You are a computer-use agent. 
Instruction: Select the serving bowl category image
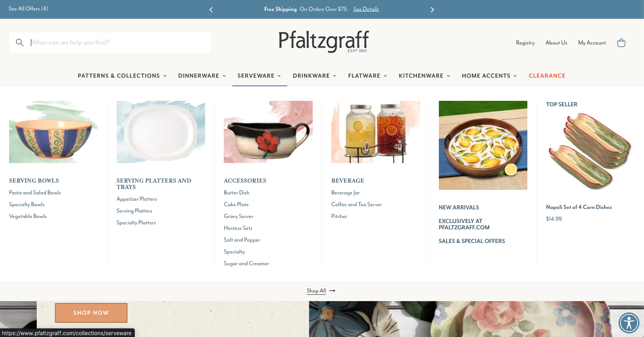[x=54, y=132]
